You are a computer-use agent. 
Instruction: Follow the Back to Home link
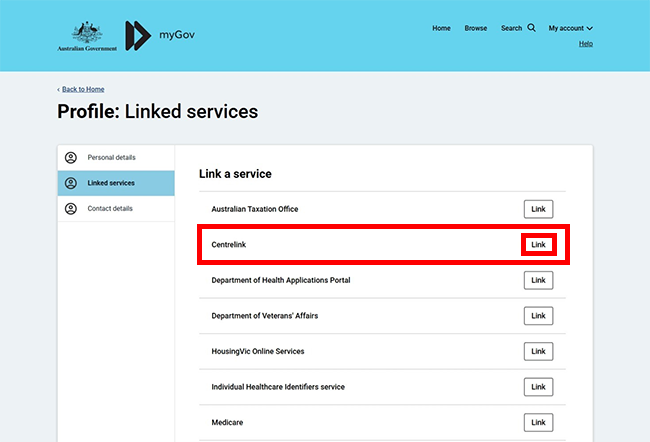pos(82,89)
